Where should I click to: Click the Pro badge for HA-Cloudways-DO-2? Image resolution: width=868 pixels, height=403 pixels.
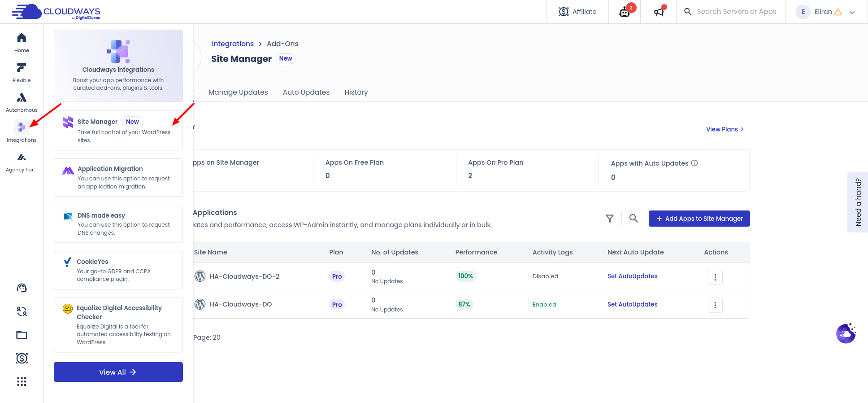(337, 276)
